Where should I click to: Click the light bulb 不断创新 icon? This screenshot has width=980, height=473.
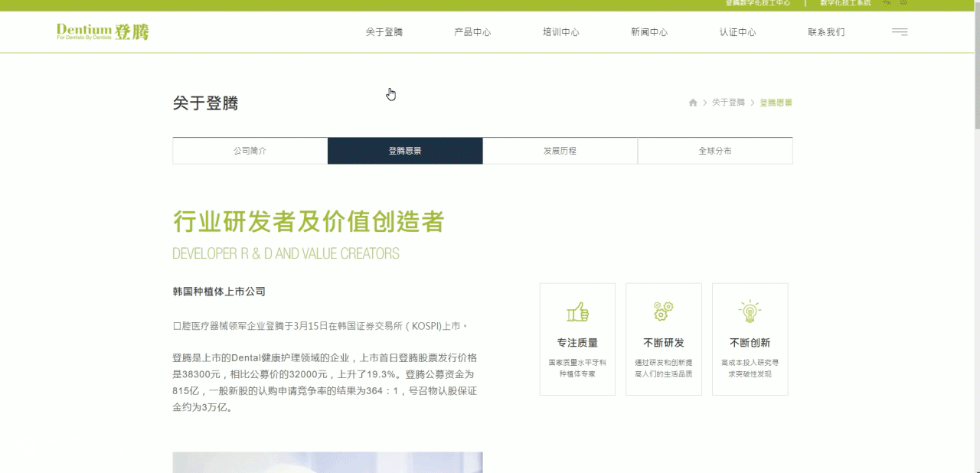(x=750, y=311)
